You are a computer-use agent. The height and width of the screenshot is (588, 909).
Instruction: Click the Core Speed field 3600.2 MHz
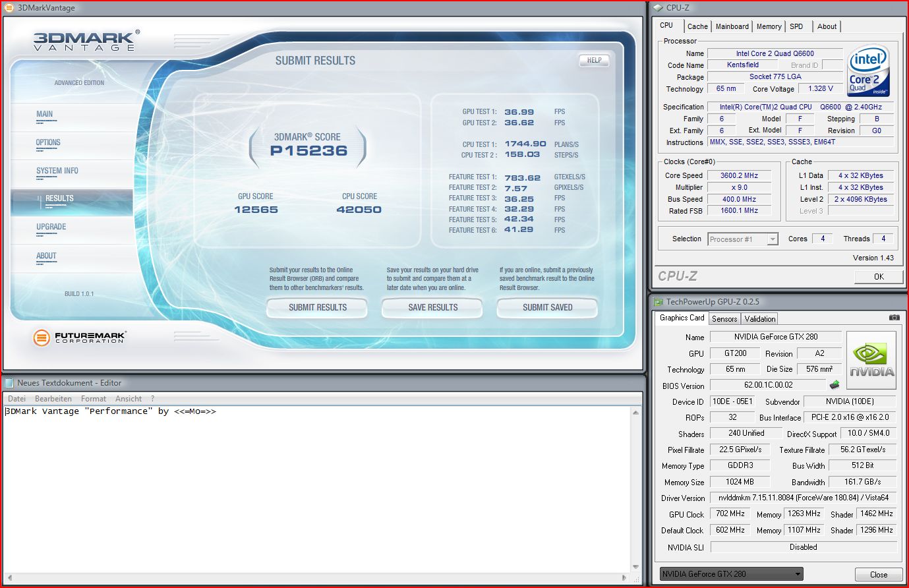tap(739, 176)
